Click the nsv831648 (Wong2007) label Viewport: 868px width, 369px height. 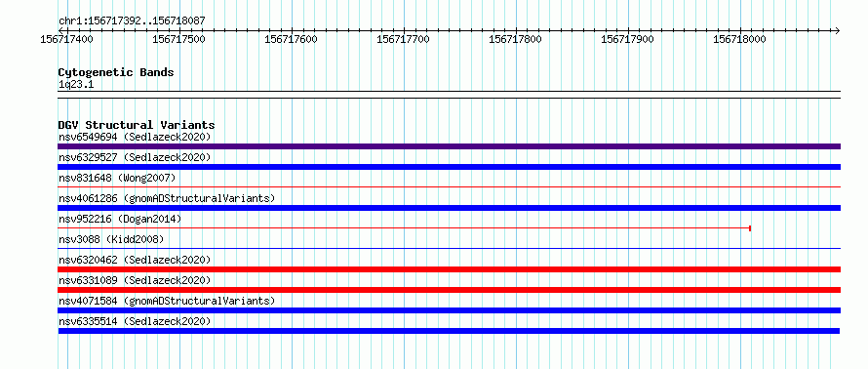point(117,178)
